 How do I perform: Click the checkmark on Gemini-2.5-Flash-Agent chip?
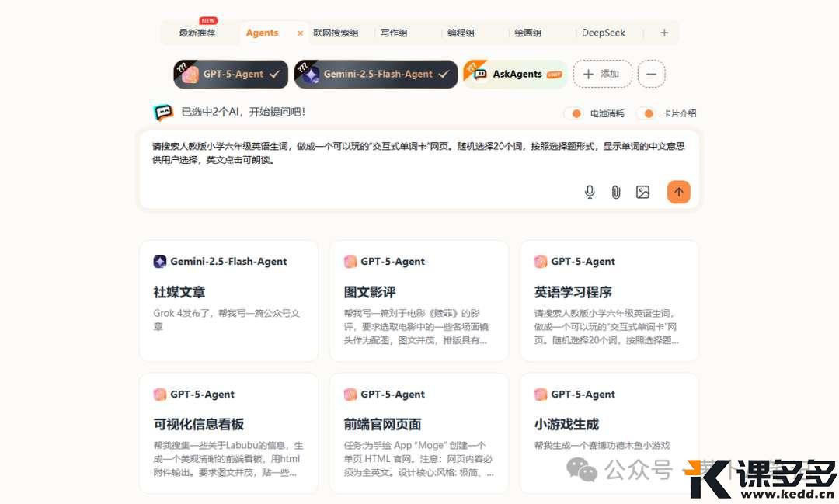[444, 75]
